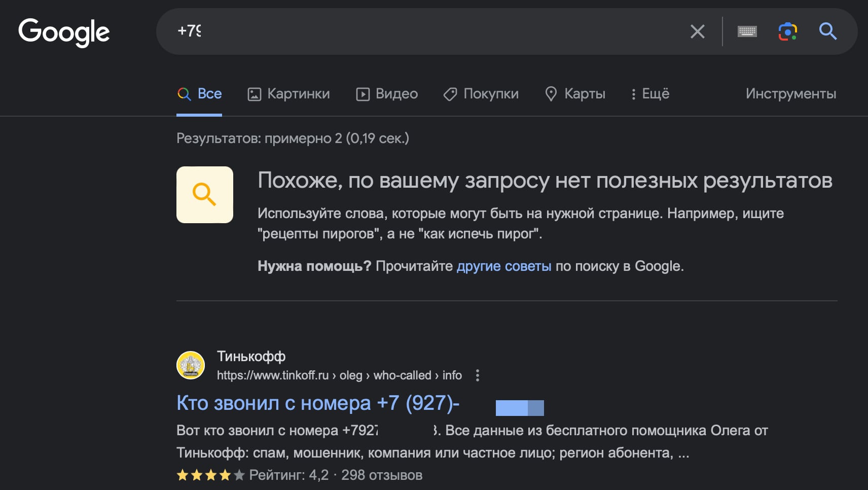Open the Кто звонил с номера result
The width and height of the screenshot is (868, 490).
tap(317, 403)
